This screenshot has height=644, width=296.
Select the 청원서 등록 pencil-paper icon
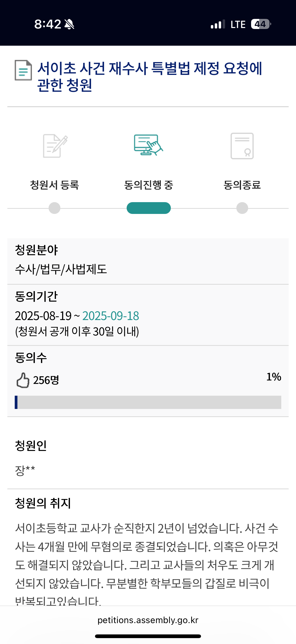[x=55, y=146]
